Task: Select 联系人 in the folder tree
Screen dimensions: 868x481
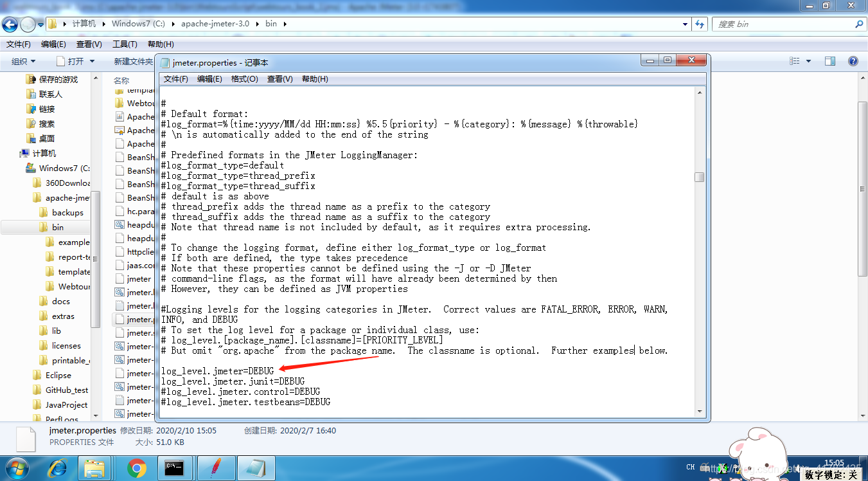Action: coord(44,94)
